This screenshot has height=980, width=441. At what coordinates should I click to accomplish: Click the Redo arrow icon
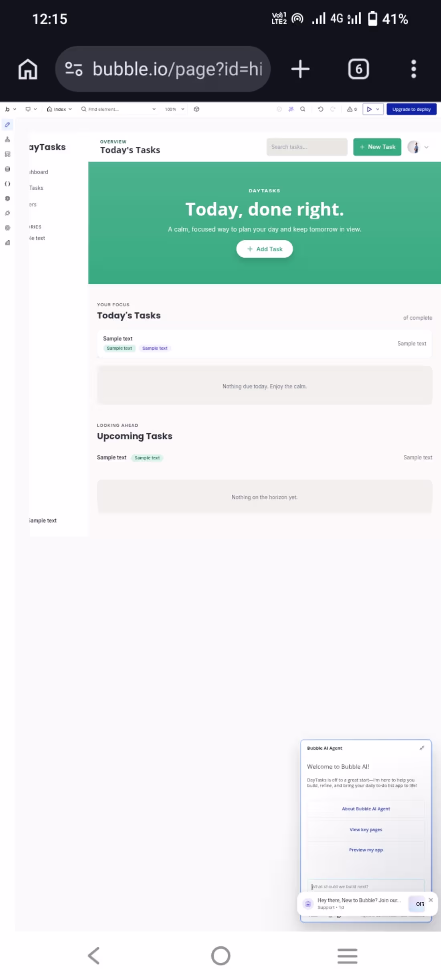(333, 109)
